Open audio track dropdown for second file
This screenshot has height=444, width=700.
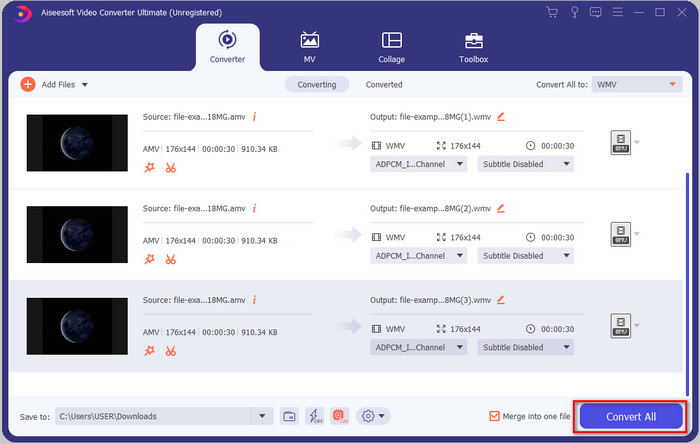click(418, 256)
